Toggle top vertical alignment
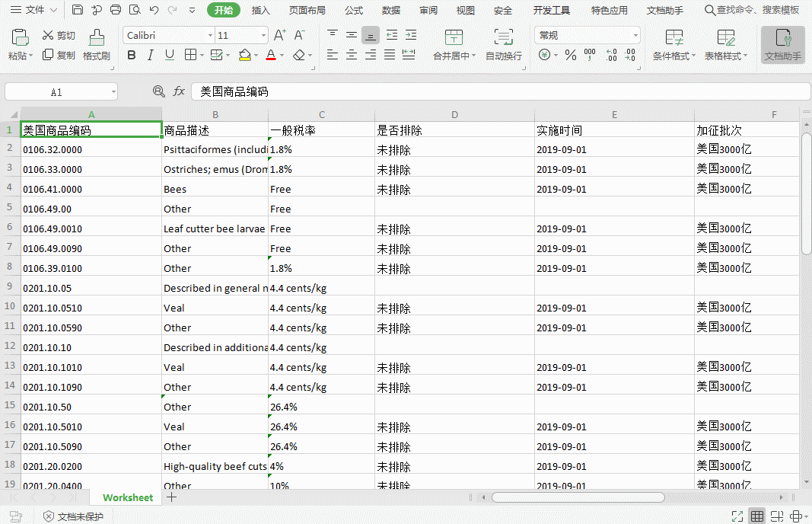The image size is (812, 524). tap(333, 35)
